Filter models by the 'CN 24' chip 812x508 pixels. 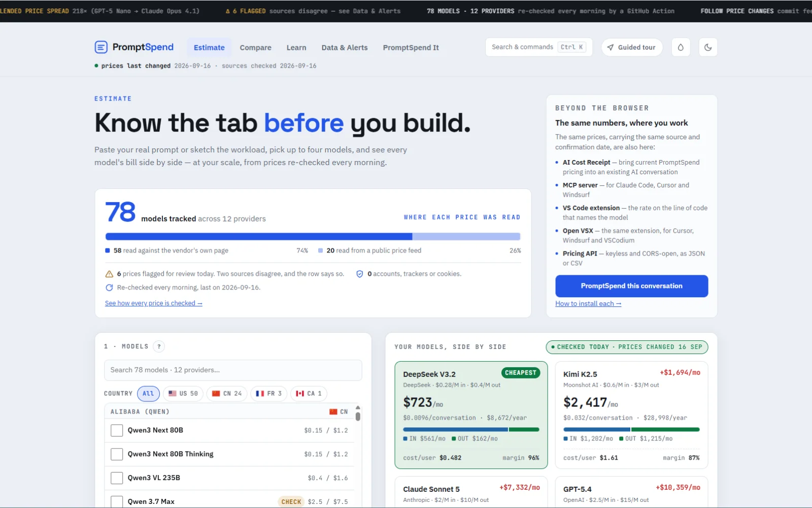227,394
